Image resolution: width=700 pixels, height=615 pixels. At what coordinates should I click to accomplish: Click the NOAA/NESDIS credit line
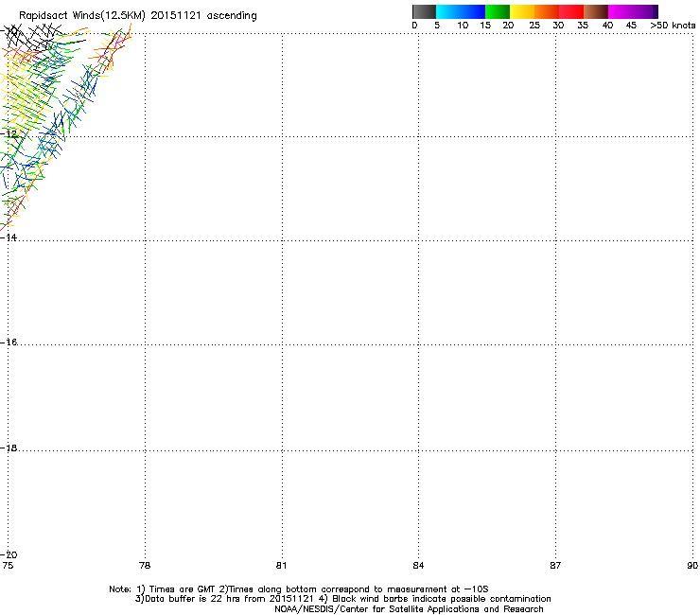[x=409, y=609]
